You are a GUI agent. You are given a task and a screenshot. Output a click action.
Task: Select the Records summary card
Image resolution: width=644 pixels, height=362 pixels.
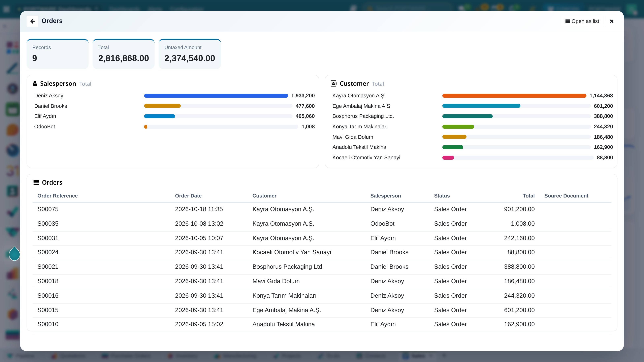(x=58, y=54)
